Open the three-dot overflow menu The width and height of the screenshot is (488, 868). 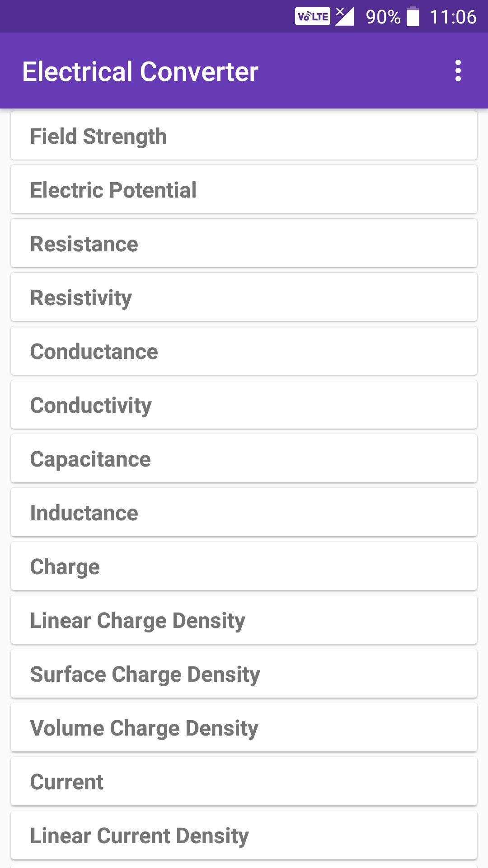coord(458,71)
